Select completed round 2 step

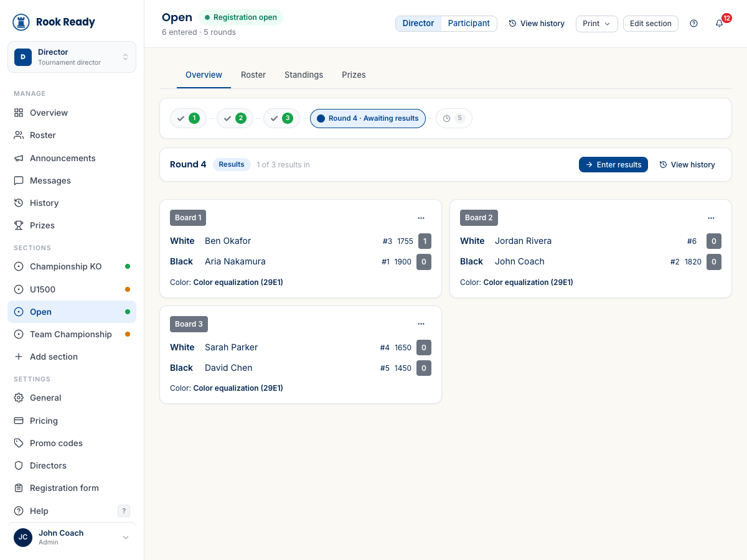[x=235, y=118]
